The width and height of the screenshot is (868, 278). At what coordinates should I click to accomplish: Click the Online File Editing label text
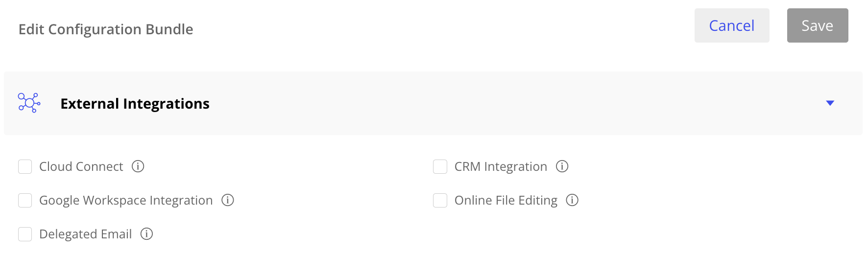pyautogui.click(x=506, y=201)
